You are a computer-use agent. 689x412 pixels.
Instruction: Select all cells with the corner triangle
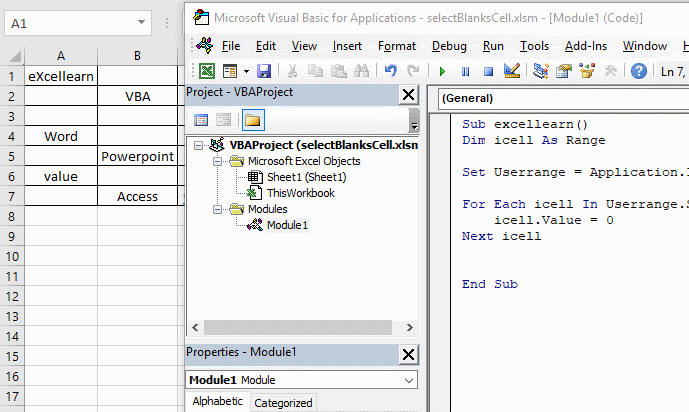tap(15, 56)
